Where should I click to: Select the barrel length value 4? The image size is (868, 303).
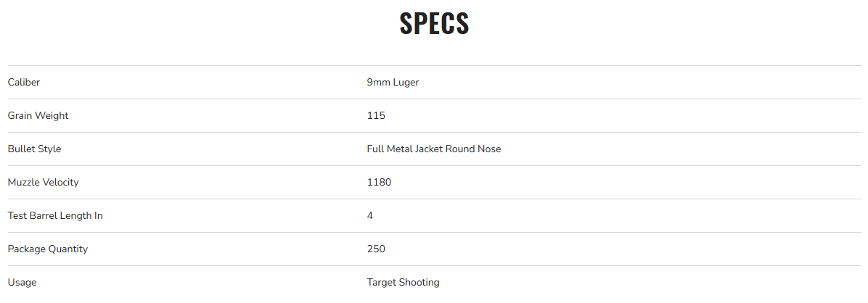pyautogui.click(x=370, y=216)
